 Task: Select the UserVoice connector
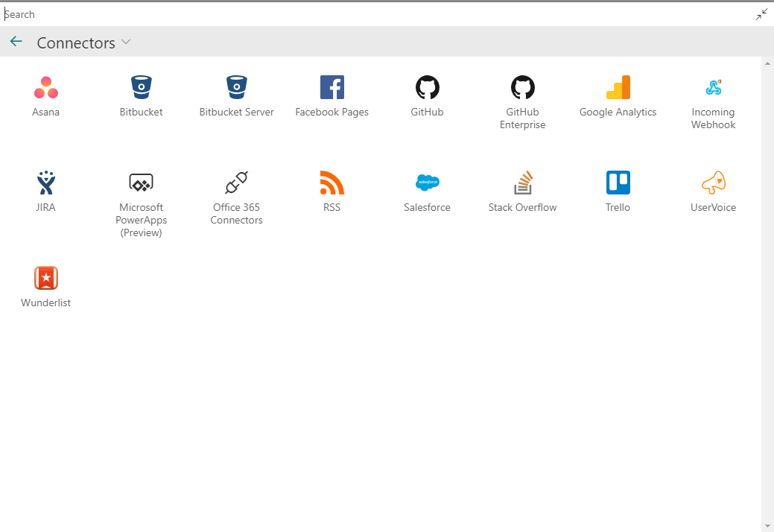tap(714, 183)
